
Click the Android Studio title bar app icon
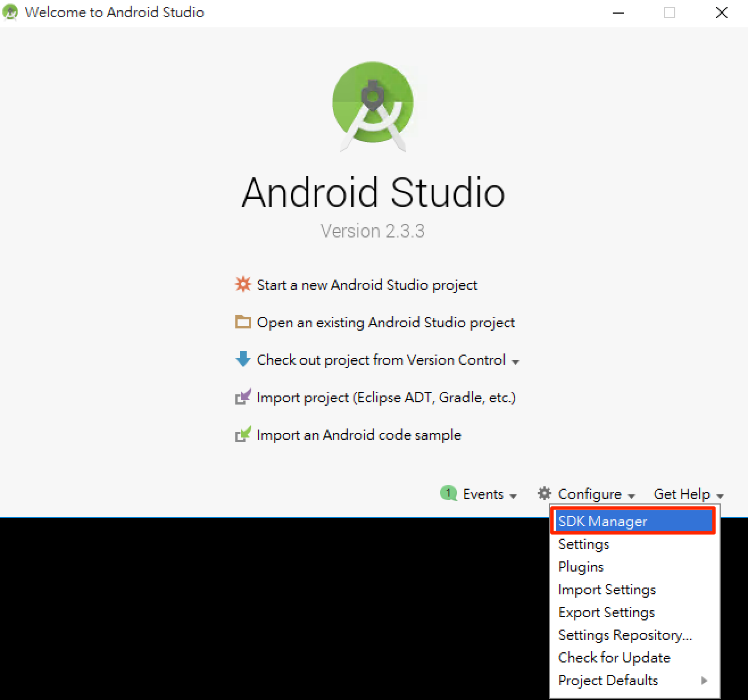[10, 13]
